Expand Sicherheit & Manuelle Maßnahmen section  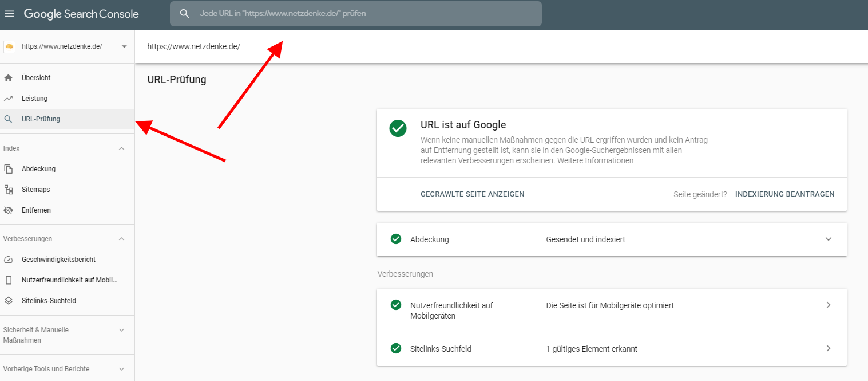coord(121,330)
